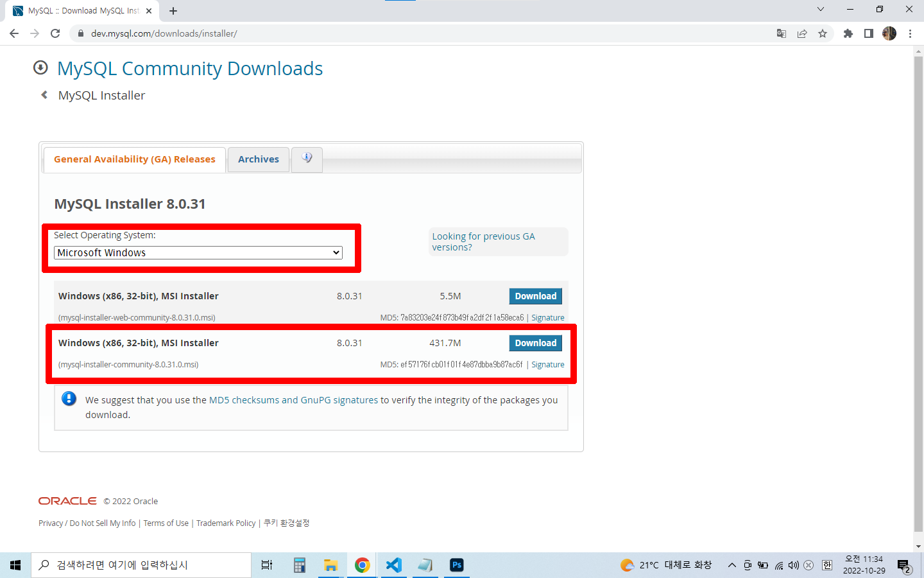This screenshot has width=924, height=578.
Task: Open Chrome three-dot menu
Action: pos(910,33)
